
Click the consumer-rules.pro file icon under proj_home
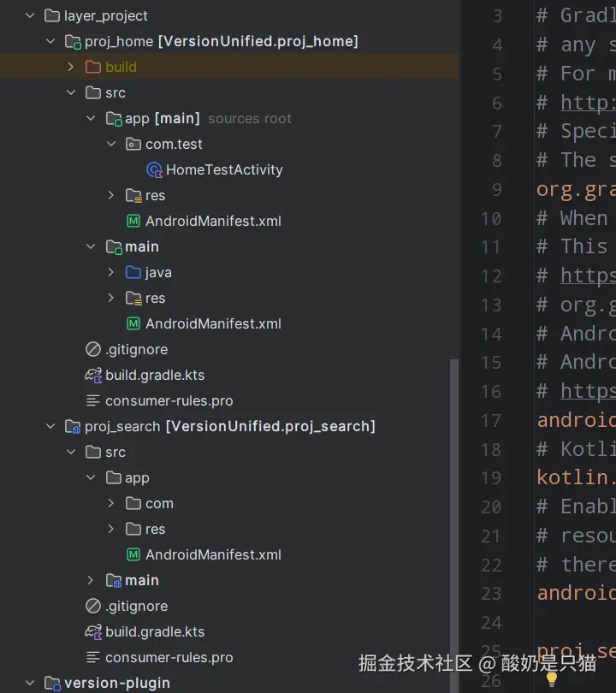click(x=92, y=401)
